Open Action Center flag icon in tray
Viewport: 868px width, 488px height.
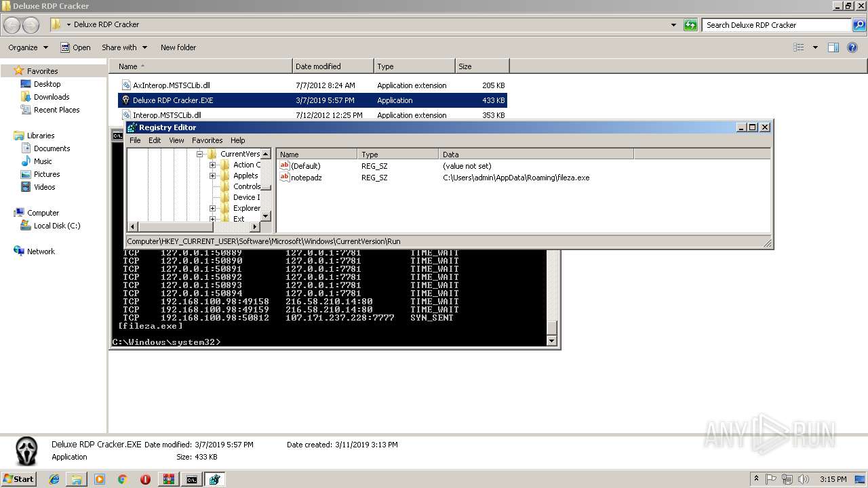coord(772,479)
